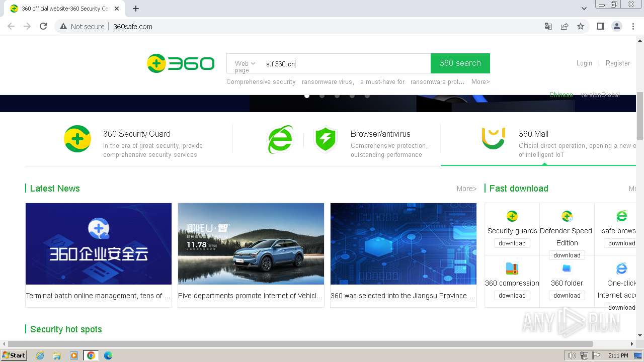
Task: Open the blue car news thumbnail
Action: [x=251, y=244]
